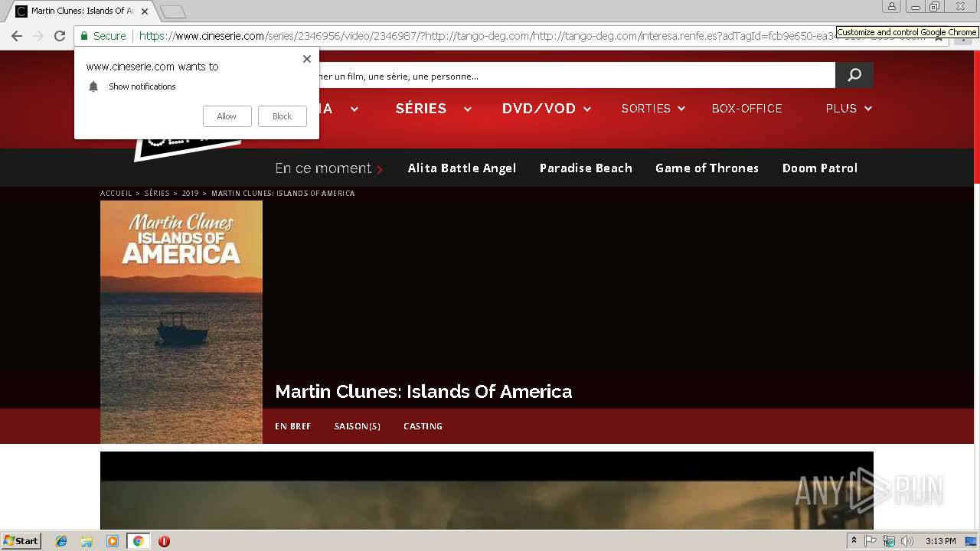Click the Action Center flag icon
The width and height of the screenshot is (980, 551).
(x=871, y=541)
